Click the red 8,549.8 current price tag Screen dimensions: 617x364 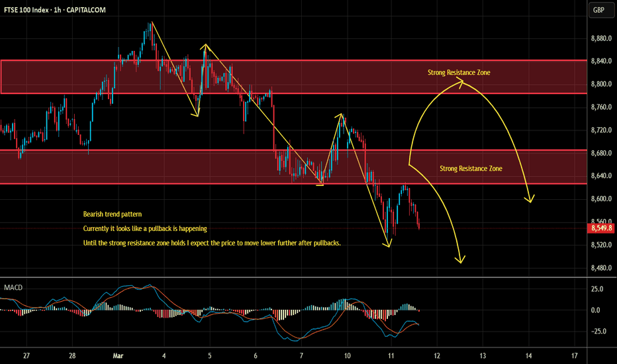pyautogui.click(x=601, y=228)
